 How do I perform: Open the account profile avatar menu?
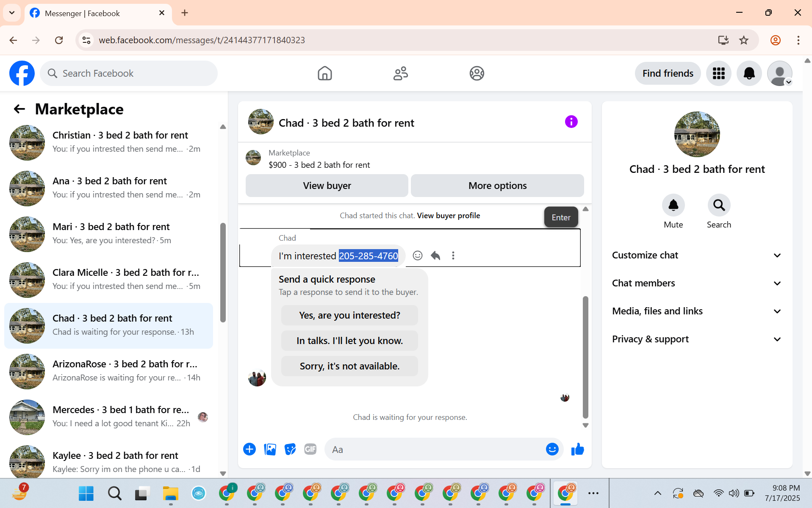(x=780, y=73)
